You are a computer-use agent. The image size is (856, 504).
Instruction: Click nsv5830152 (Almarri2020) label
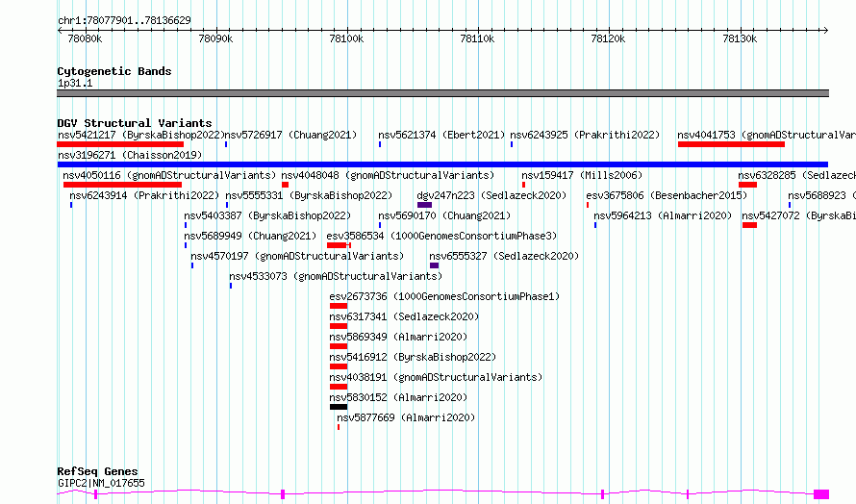pyautogui.click(x=398, y=397)
